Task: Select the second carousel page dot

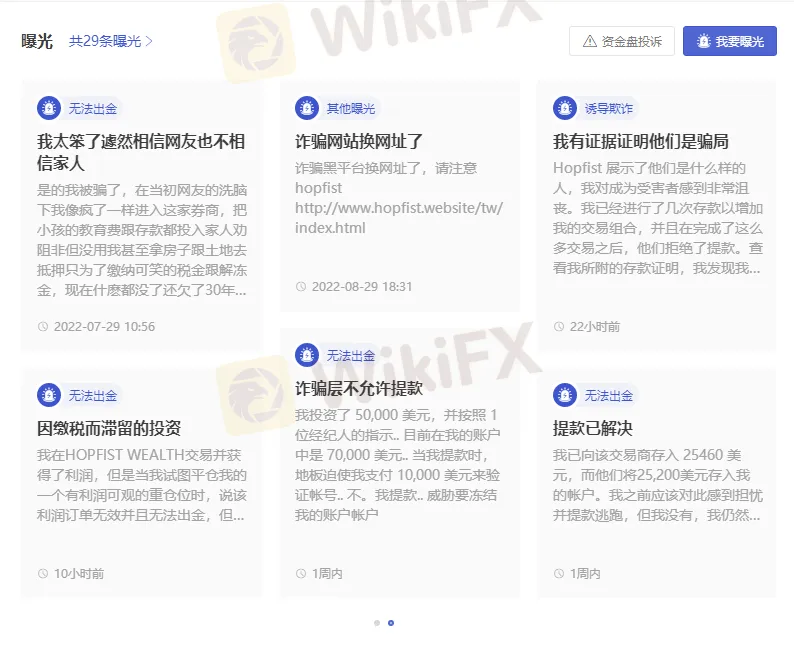Action: 391,623
